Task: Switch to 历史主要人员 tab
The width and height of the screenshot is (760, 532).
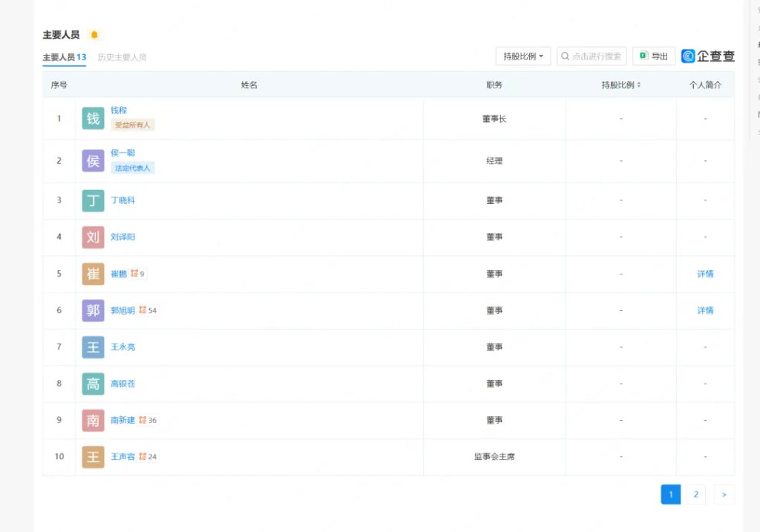Action: click(122, 57)
